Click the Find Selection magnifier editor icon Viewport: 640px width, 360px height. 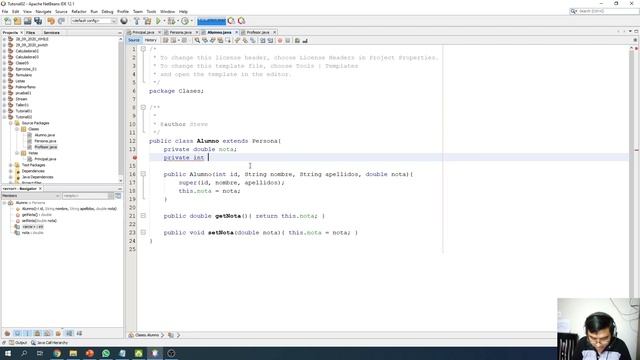click(x=197, y=40)
